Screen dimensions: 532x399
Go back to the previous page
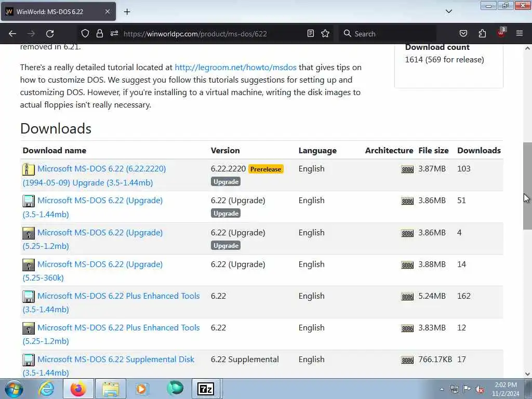pyautogui.click(x=12, y=34)
